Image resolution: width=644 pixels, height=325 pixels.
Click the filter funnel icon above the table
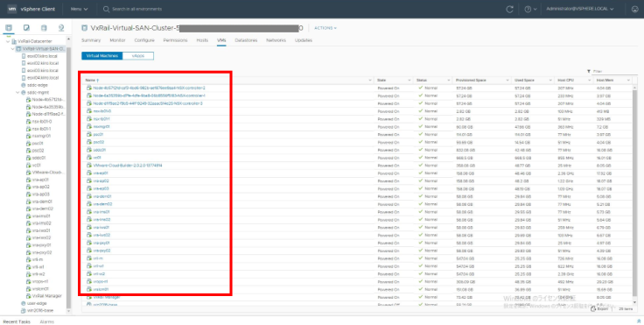tap(589, 71)
